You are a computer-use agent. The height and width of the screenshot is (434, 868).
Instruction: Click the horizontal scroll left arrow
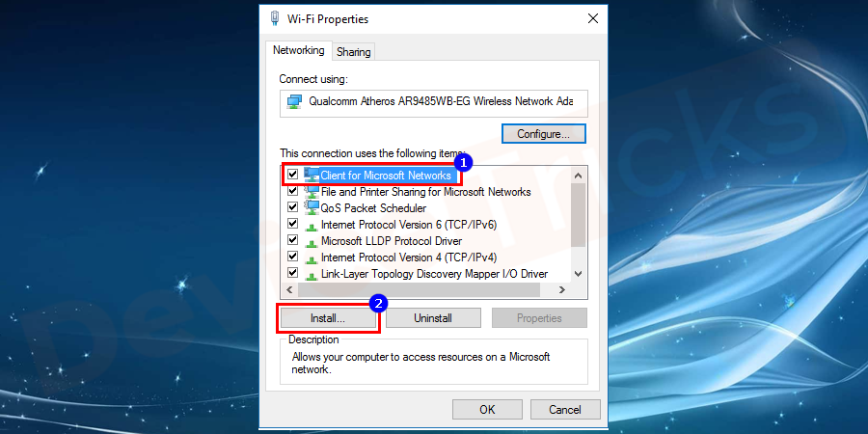[x=289, y=289]
